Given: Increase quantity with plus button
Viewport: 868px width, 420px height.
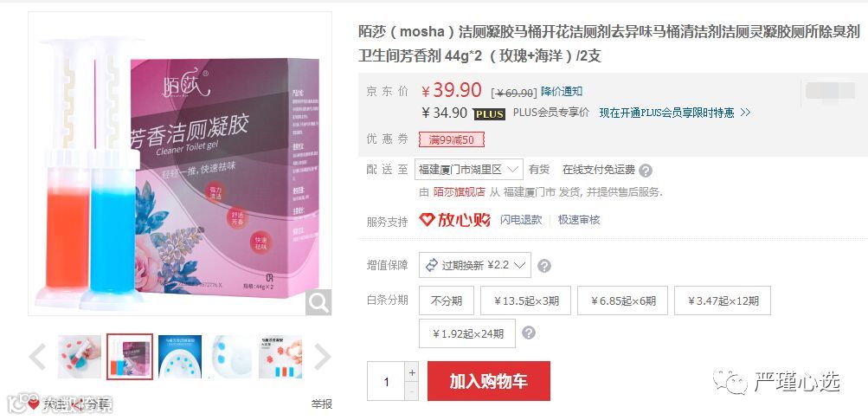Looking at the screenshot, I should (411, 372).
